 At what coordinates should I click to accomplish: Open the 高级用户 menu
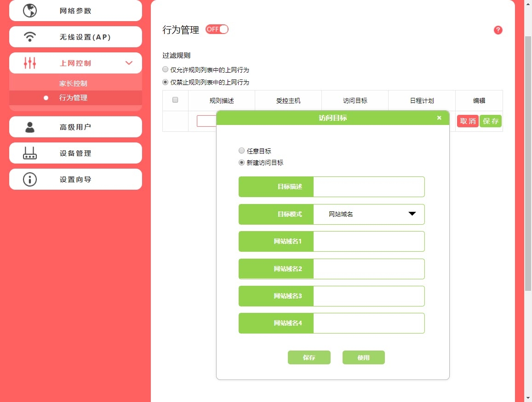point(76,127)
